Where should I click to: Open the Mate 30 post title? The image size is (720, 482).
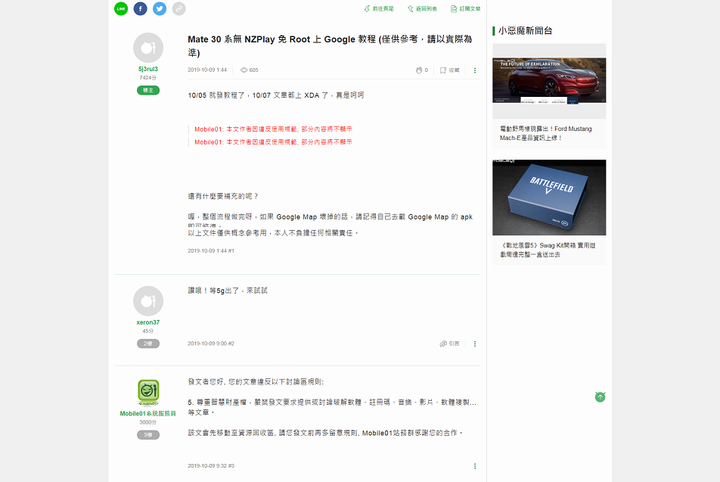coord(330,45)
